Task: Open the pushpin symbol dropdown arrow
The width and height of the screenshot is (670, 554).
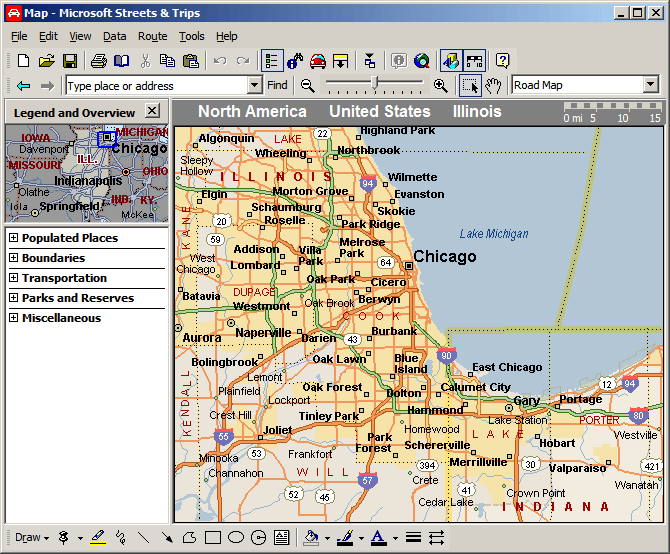Action: click(x=80, y=538)
